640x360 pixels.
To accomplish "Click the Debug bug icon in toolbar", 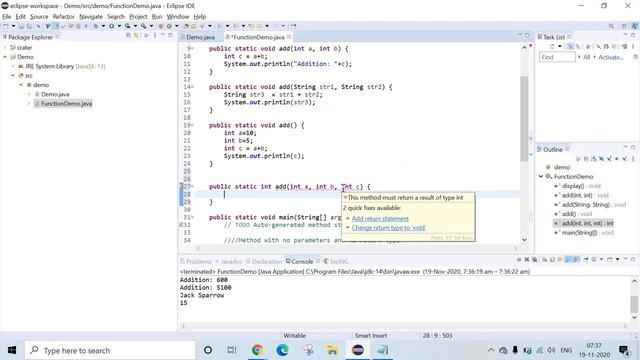I will [96, 26].
